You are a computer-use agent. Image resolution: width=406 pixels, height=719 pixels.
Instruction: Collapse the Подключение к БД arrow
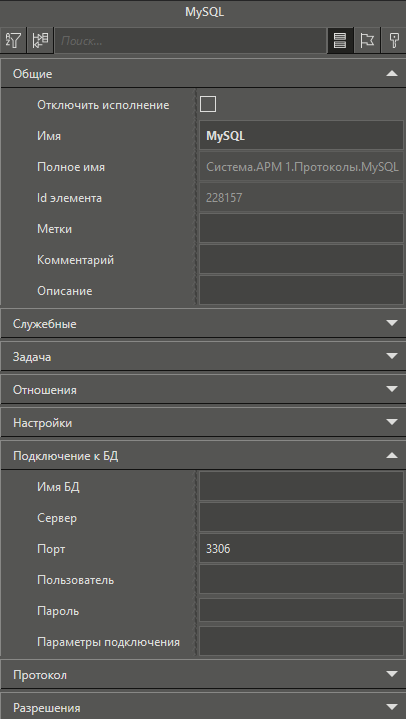(x=391, y=455)
